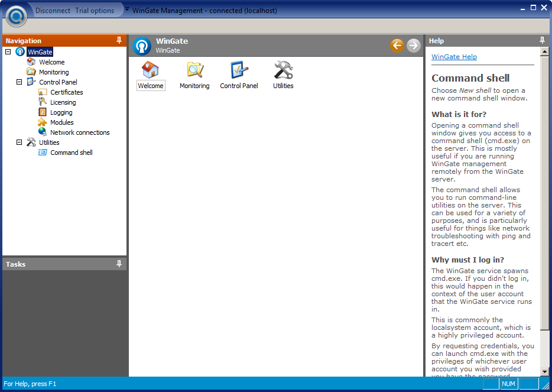This screenshot has width=552, height=392.
Task: Select Logging in the navigation tree
Action: click(x=61, y=112)
